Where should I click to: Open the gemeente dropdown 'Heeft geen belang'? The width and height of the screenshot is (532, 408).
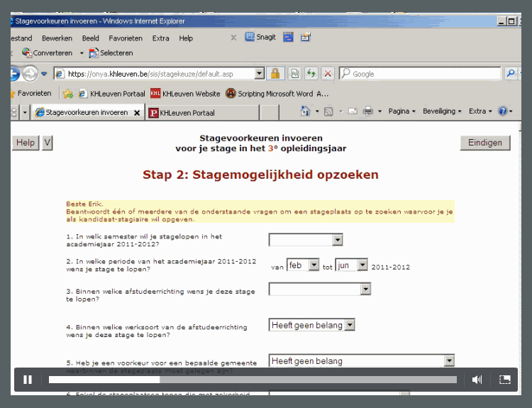pos(361,361)
